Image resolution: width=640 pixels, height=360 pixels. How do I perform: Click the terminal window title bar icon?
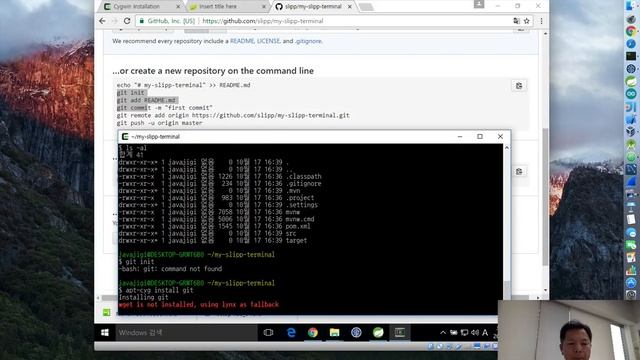(125, 136)
